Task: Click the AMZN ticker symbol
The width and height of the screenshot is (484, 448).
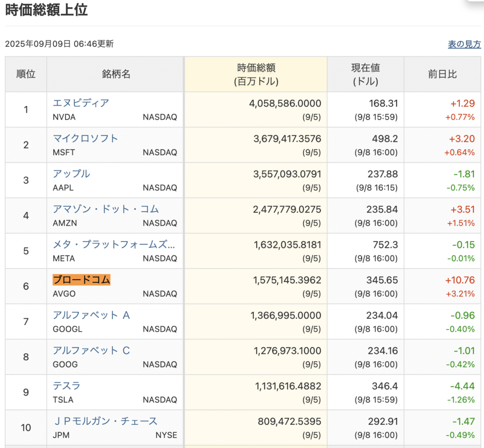Action: [x=65, y=223]
